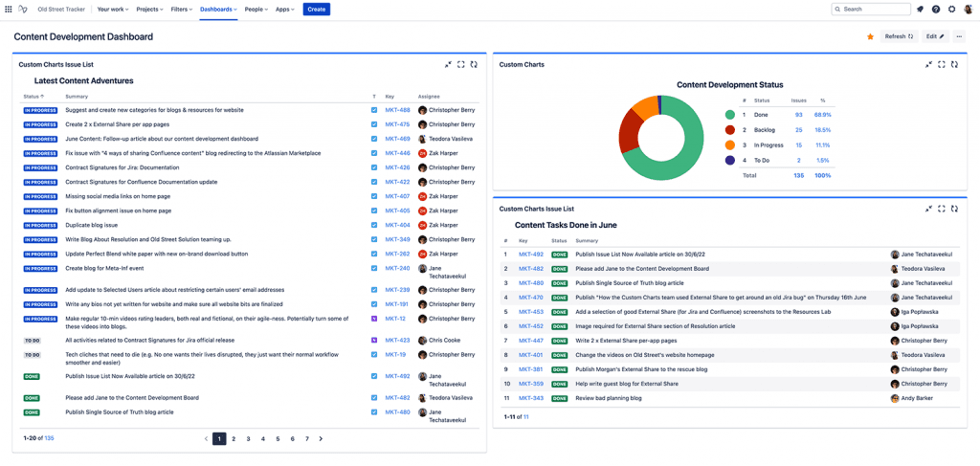Expand the Projects dropdown
This screenshot has height=466, width=980.
point(149,9)
